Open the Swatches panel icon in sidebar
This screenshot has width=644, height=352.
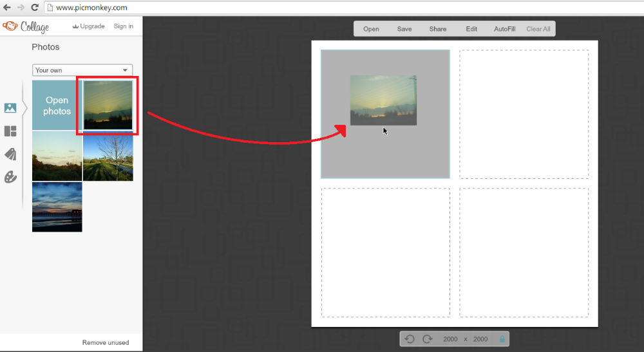tap(10, 154)
